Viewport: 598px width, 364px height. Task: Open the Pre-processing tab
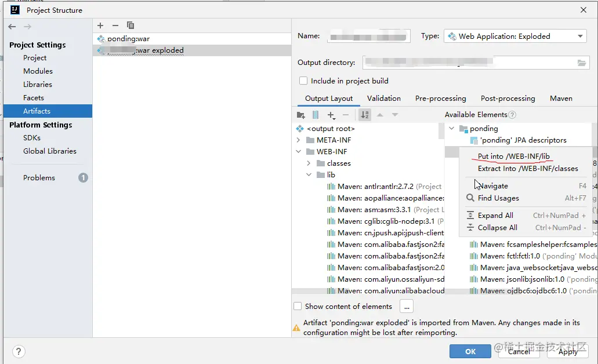pos(440,99)
